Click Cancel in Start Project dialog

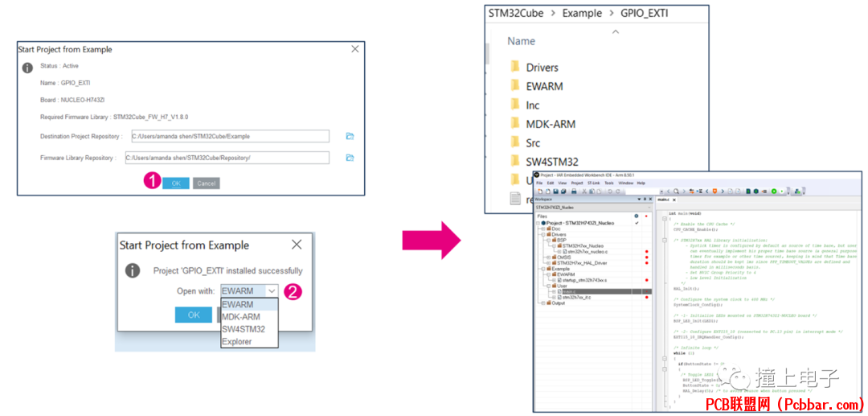(x=206, y=183)
